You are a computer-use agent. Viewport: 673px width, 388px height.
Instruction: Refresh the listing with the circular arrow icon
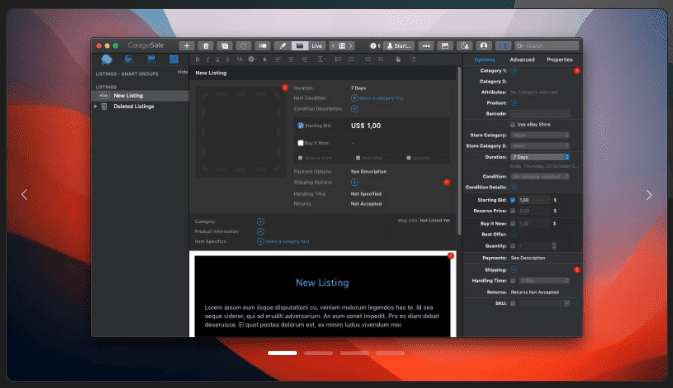pos(243,46)
